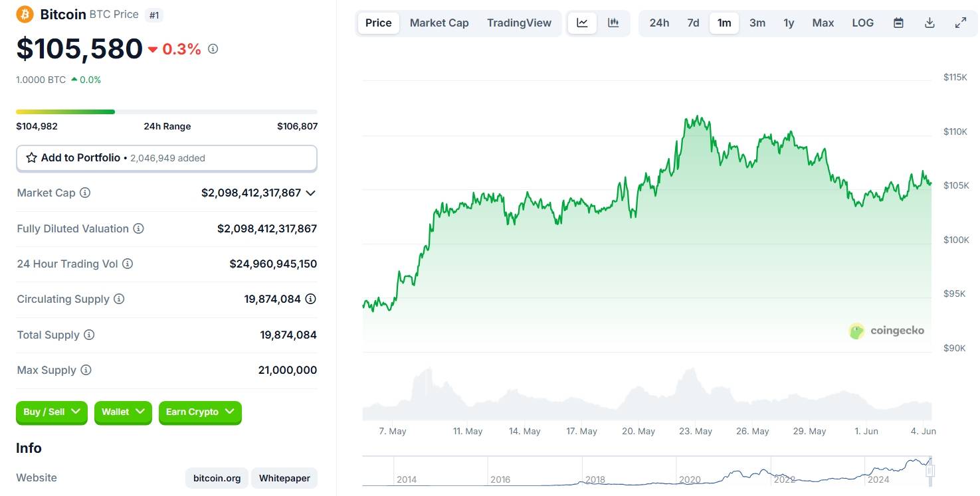Image resolution: width=980 pixels, height=496 pixels.
Task: Click the Market Cap value $2,098,412,317,867
Action: coord(251,193)
